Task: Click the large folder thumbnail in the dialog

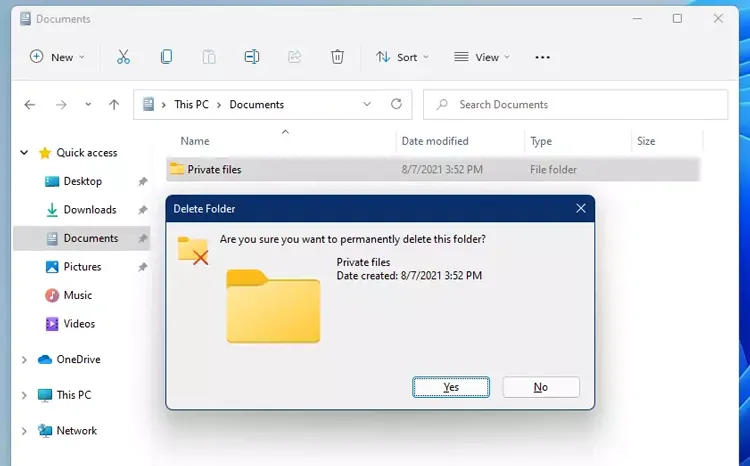Action: pyautogui.click(x=273, y=306)
